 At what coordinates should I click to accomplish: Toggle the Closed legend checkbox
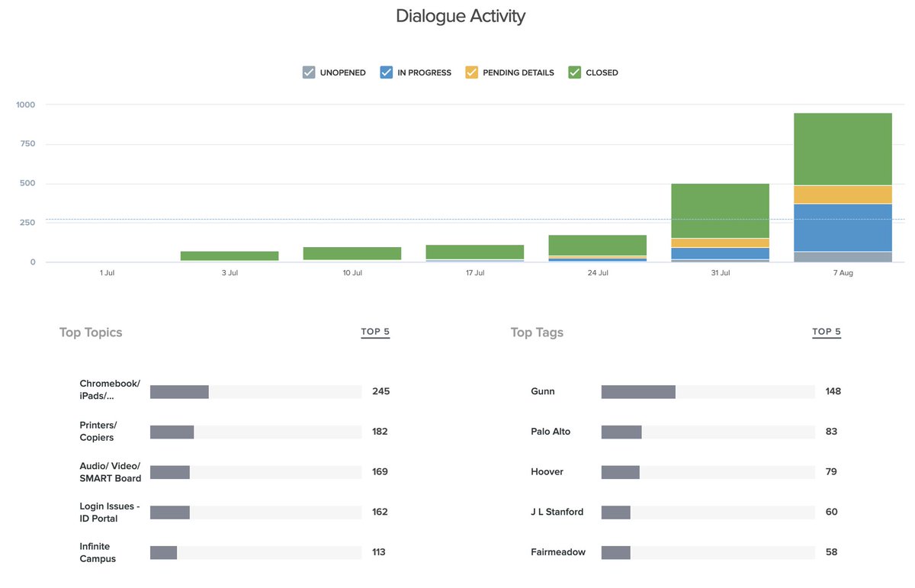574,72
